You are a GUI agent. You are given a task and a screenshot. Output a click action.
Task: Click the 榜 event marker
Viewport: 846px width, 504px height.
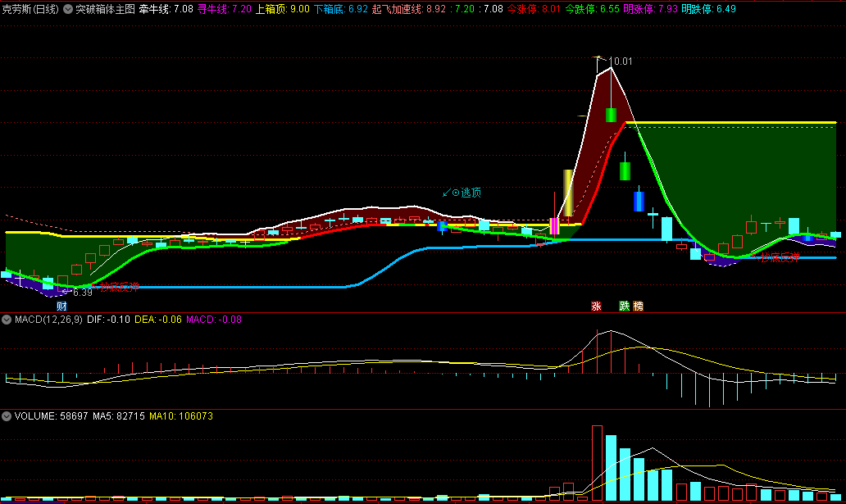(x=639, y=306)
